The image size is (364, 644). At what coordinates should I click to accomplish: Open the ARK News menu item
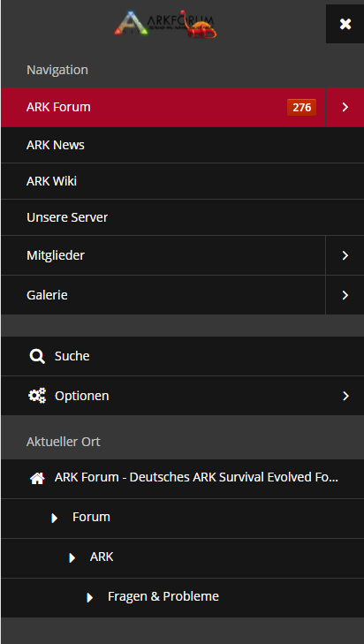[182, 145]
